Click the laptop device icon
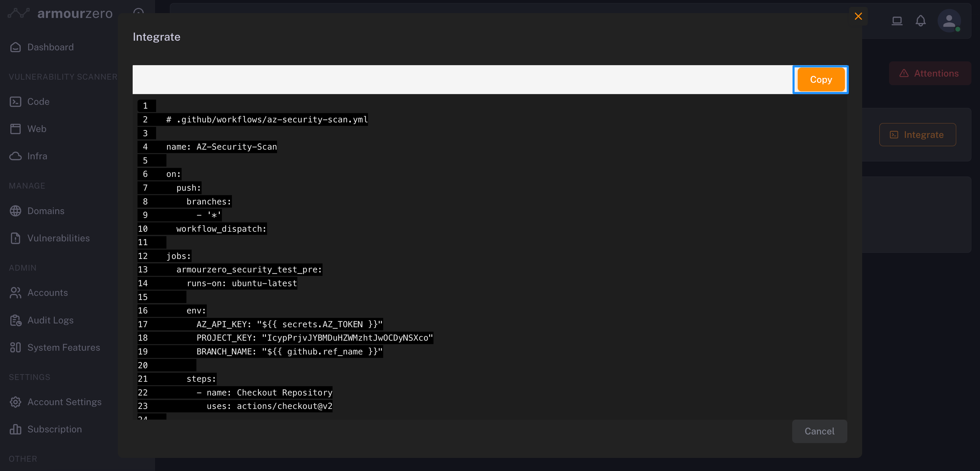 coord(897,21)
